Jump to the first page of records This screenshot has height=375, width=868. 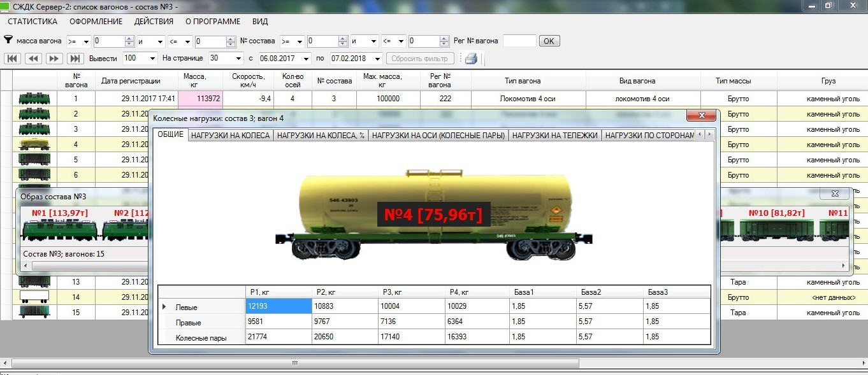pos(13,59)
